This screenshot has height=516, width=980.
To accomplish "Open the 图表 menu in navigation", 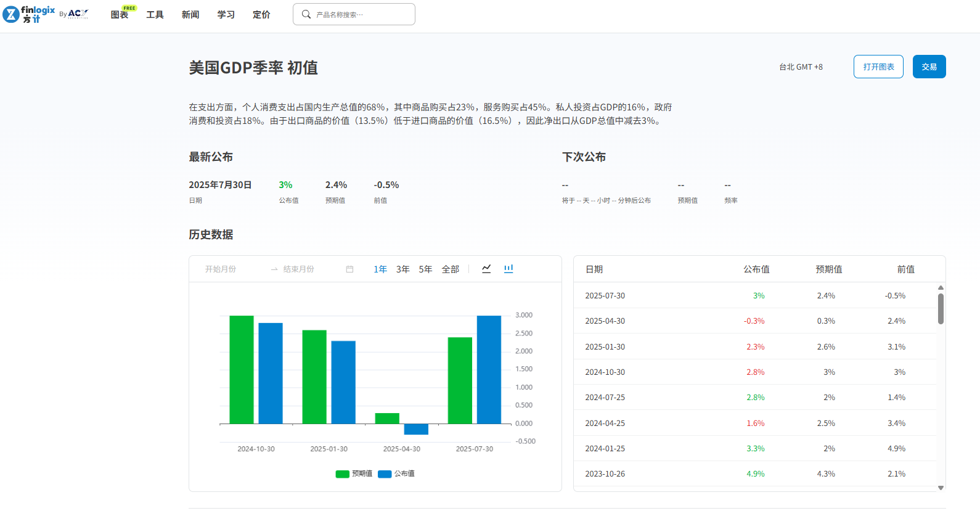I will click(120, 15).
